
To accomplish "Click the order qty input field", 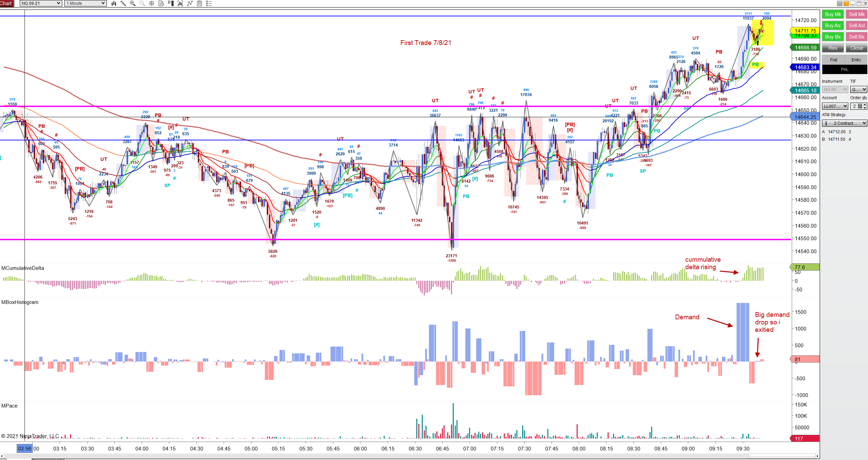I will (854, 106).
